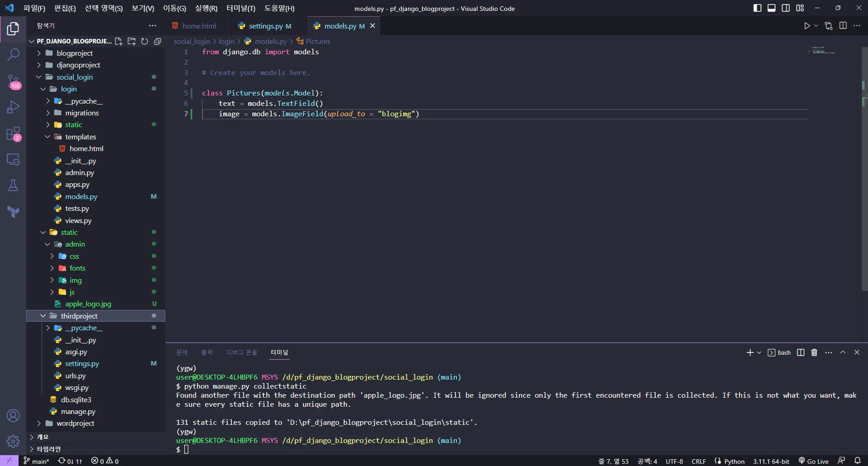
Task: Open the Run and Debug view
Action: pos(13,107)
